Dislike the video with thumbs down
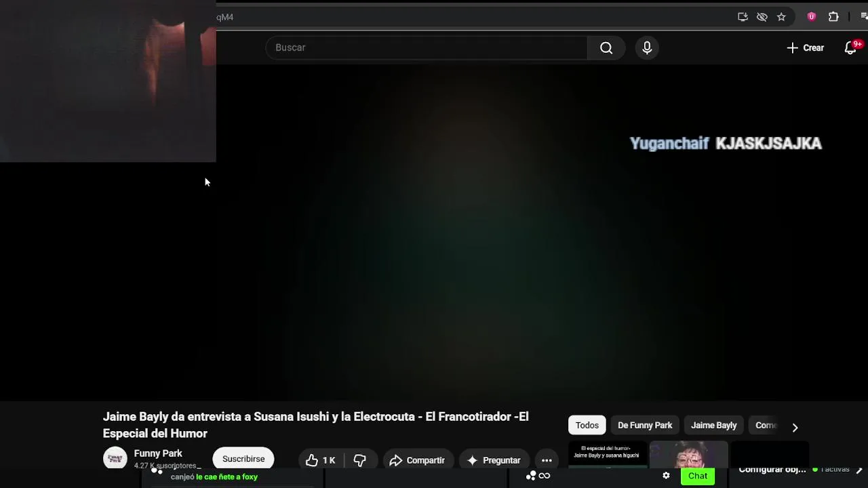 click(x=360, y=460)
